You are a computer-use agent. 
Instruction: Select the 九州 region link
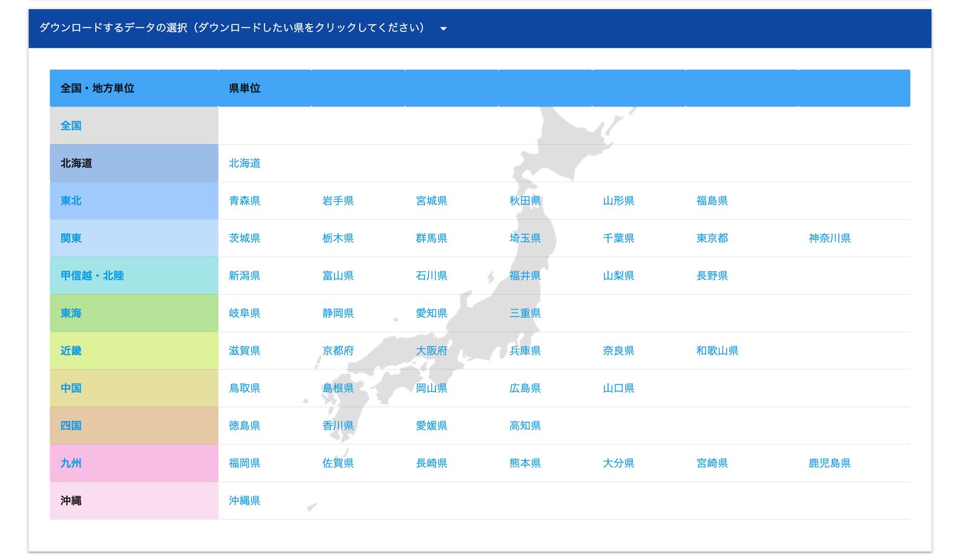coord(71,464)
